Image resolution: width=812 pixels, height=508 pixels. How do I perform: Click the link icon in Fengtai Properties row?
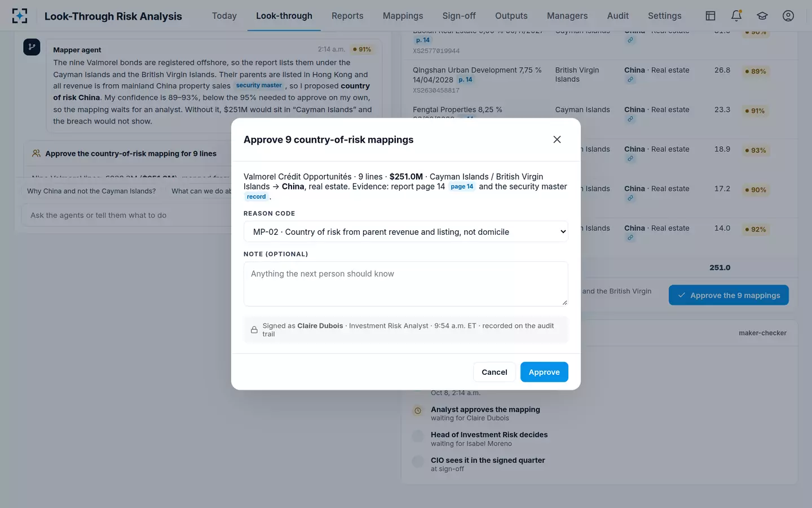click(x=630, y=119)
